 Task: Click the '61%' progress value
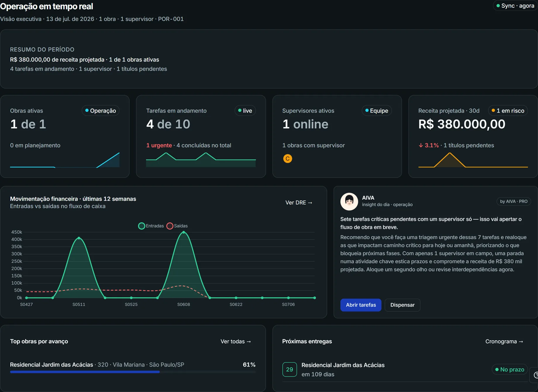pyautogui.click(x=249, y=365)
